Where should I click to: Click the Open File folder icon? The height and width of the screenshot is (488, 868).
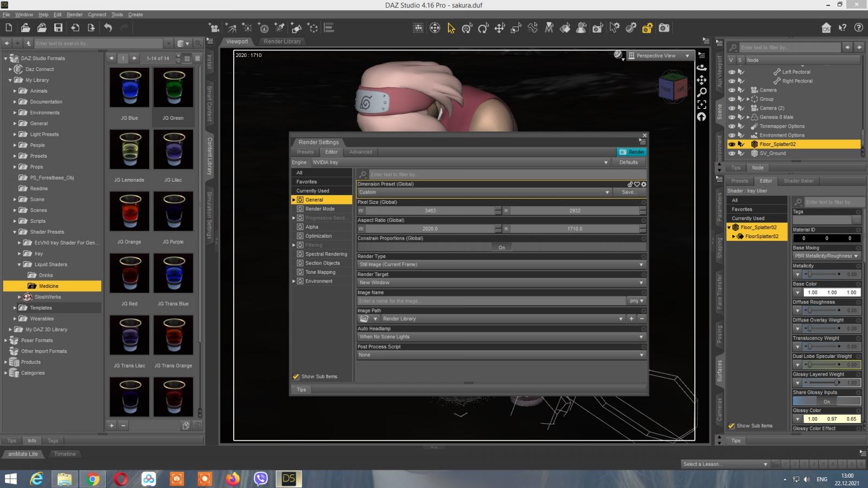pyautogui.click(x=25, y=28)
